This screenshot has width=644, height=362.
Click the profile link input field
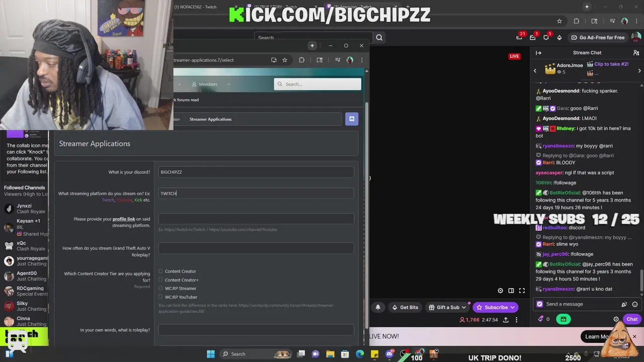pyautogui.click(x=256, y=219)
